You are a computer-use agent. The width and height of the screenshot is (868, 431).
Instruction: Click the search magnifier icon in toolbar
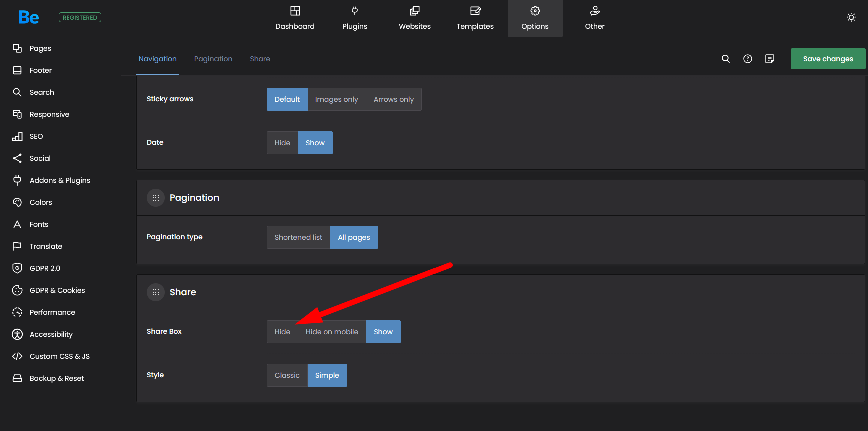(x=725, y=59)
